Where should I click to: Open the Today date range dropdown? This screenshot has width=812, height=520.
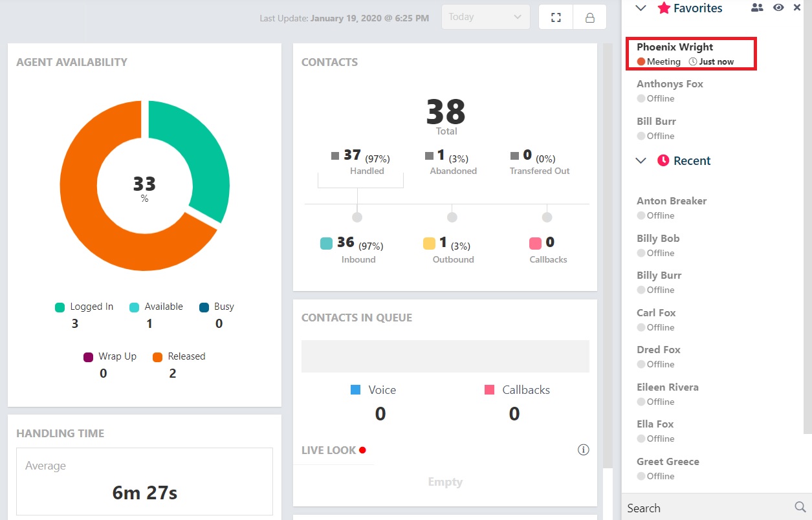485,17
